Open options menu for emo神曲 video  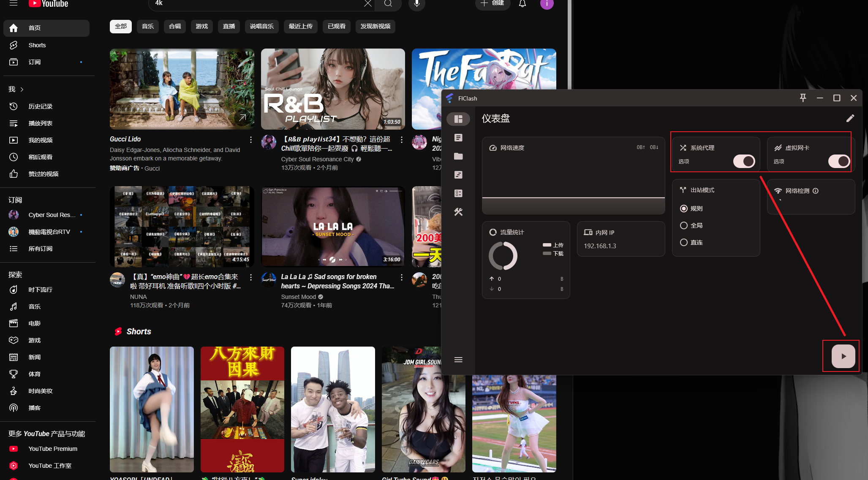tap(251, 277)
